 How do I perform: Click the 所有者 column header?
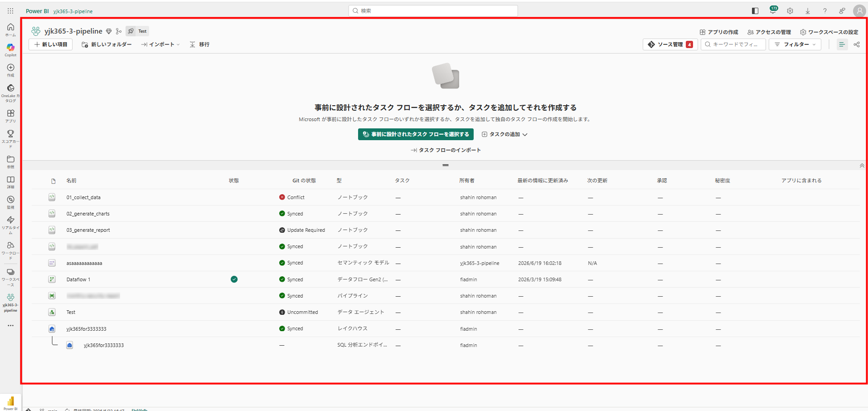point(467,181)
